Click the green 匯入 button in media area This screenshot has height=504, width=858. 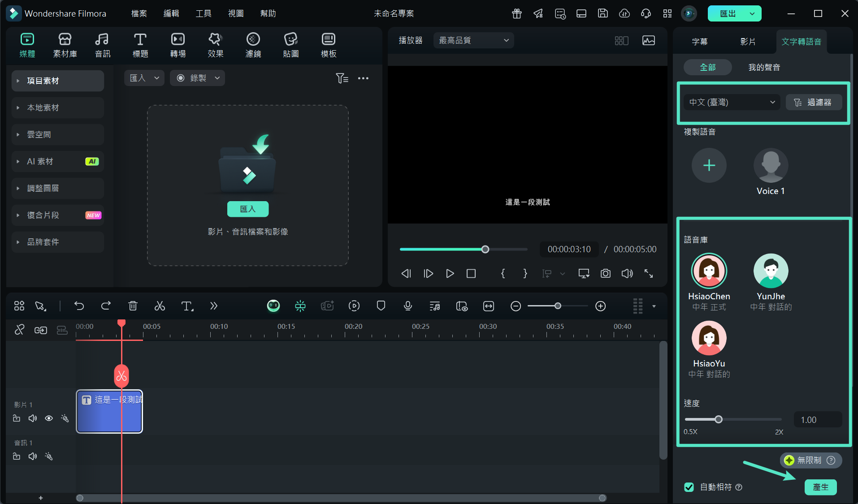(248, 209)
